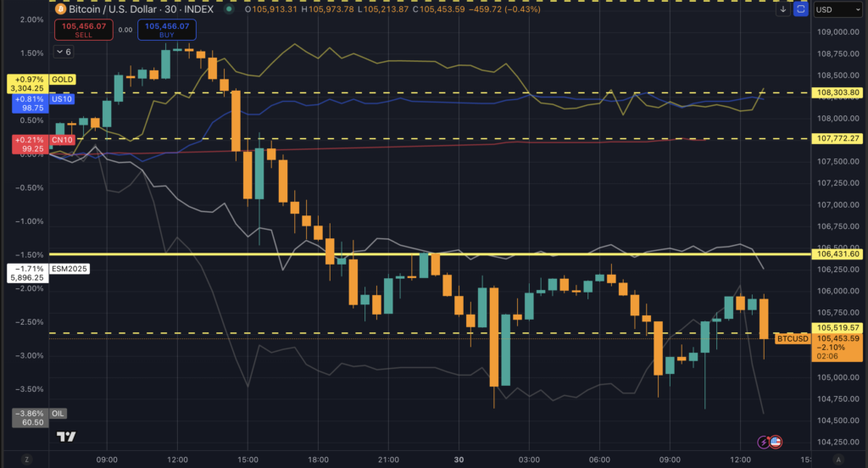Click the A auto-scale button at bottom right
The width and height of the screenshot is (868, 468).
pyautogui.click(x=837, y=459)
